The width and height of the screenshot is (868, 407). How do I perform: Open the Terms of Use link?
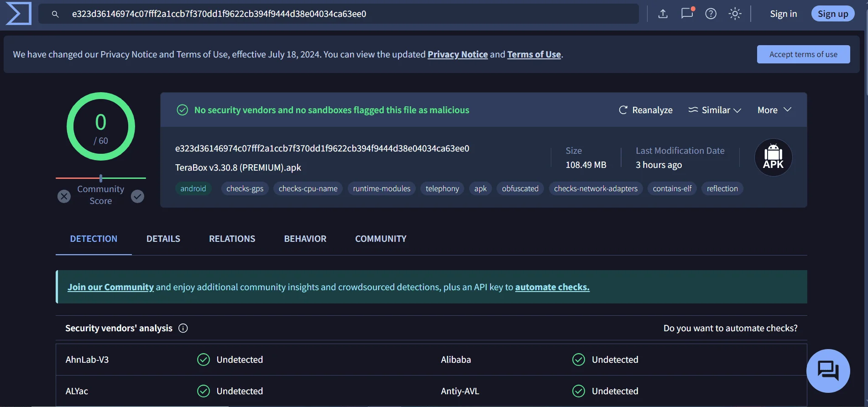[534, 54]
